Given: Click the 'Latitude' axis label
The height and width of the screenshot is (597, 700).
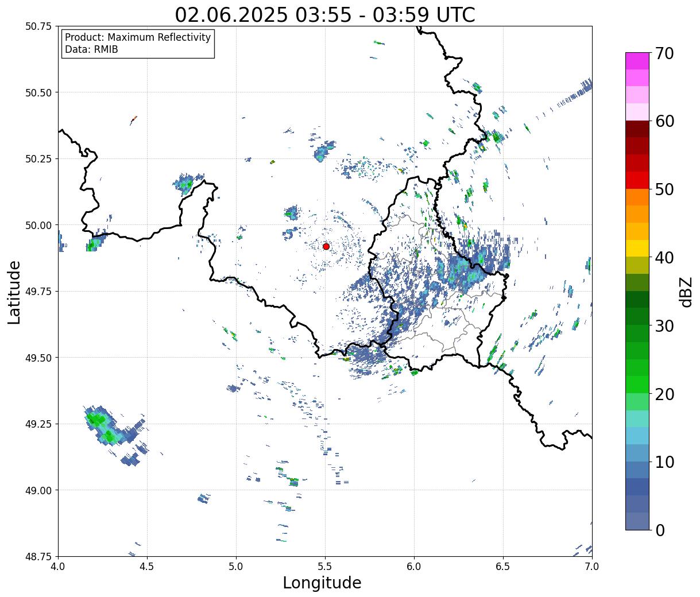Looking at the screenshot, I should click(14, 292).
